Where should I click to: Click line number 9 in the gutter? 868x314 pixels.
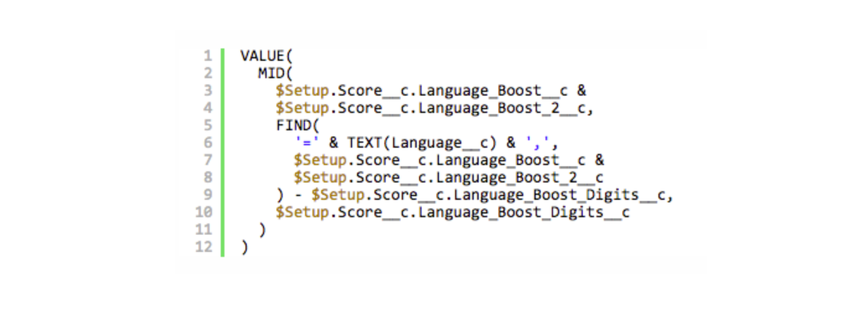208,195
